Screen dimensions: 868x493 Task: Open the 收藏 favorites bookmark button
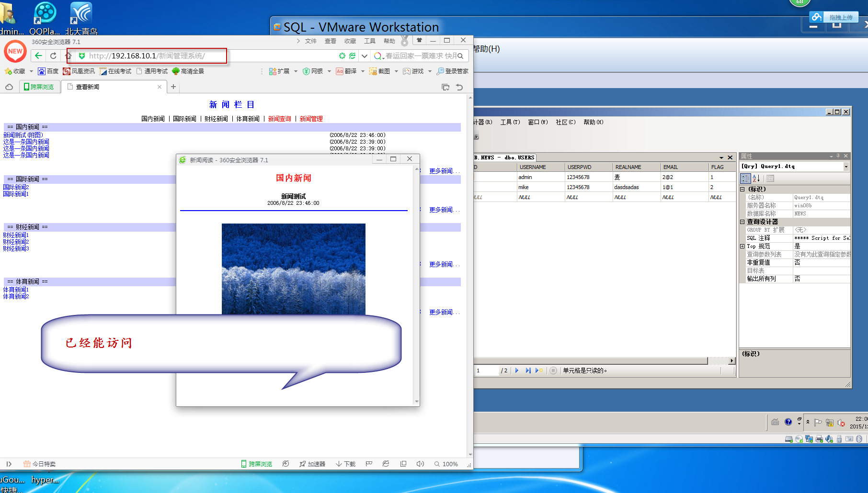pyautogui.click(x=15, y=71)
